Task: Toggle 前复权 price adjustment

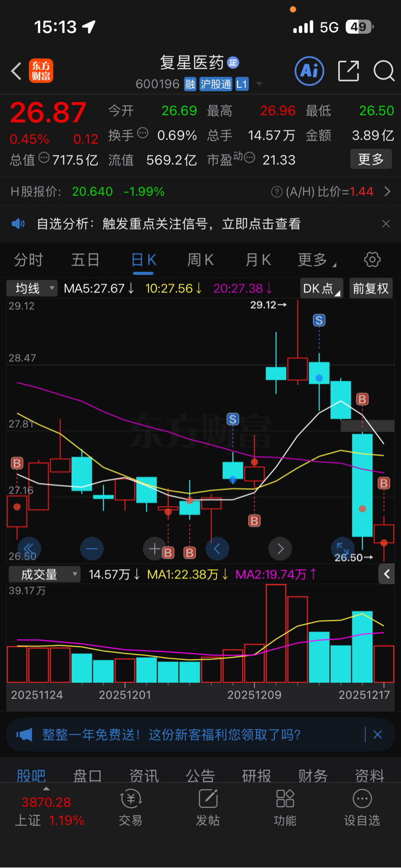Action: tap(371, 288)
